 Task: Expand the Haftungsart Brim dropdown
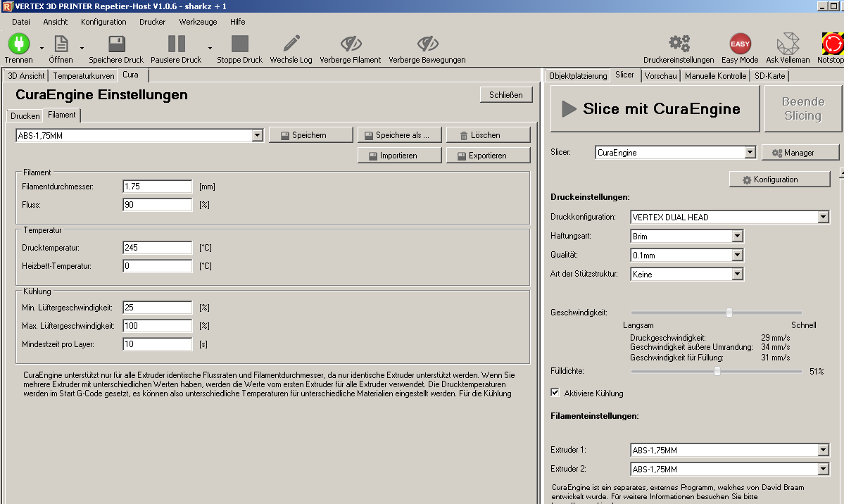point(738,236)
